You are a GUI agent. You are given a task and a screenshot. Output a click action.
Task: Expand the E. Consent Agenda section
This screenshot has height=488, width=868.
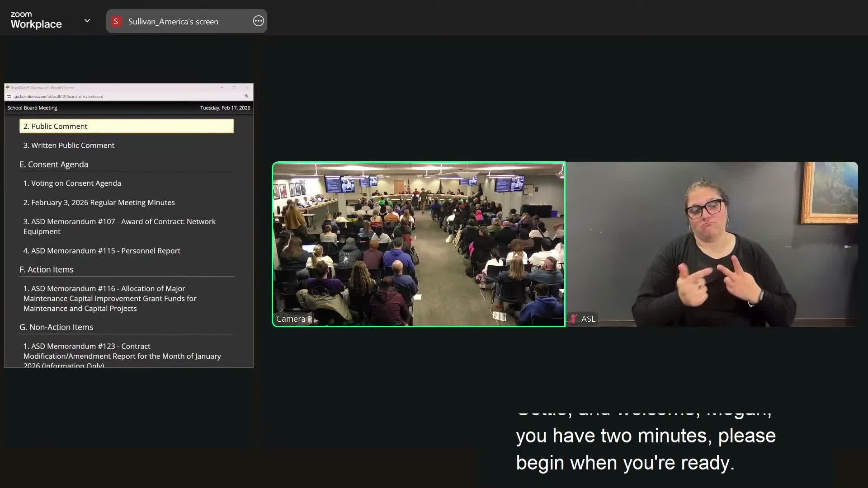[54, 164]
